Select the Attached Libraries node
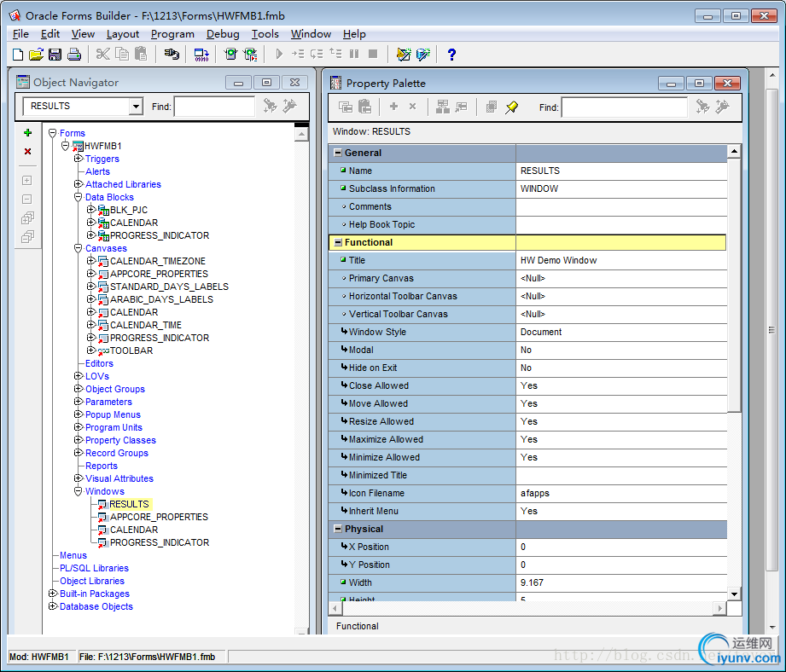Image resolution: width=786 pixels, height=672 pixels. coord(123,184)
